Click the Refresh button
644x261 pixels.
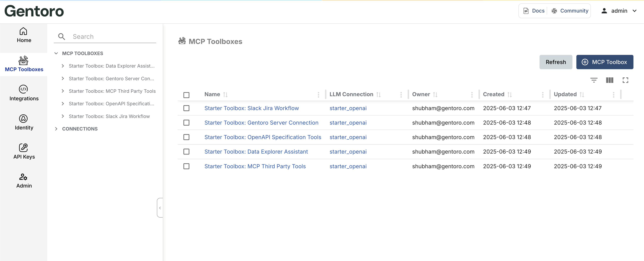(555, 62)
